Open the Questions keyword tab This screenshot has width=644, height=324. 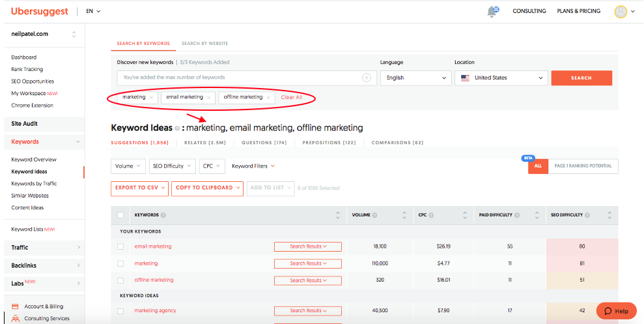[x=263, y=142]
